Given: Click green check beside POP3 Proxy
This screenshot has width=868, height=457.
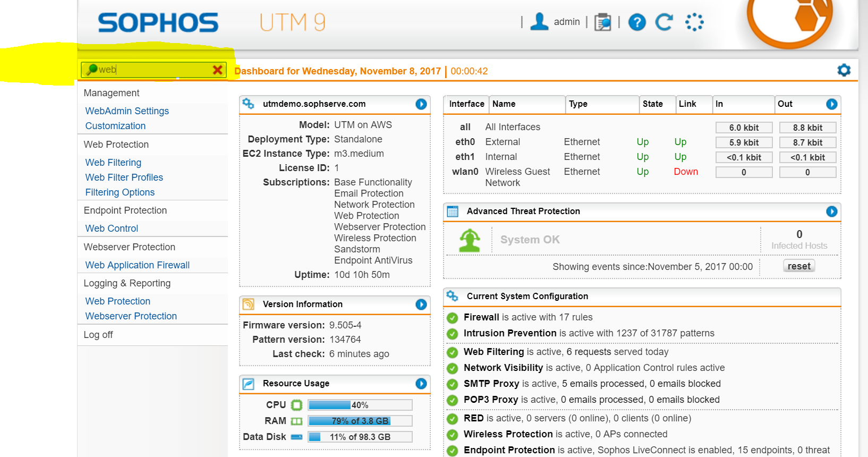Looking at the screenshot, I should [x=453, y=400].
